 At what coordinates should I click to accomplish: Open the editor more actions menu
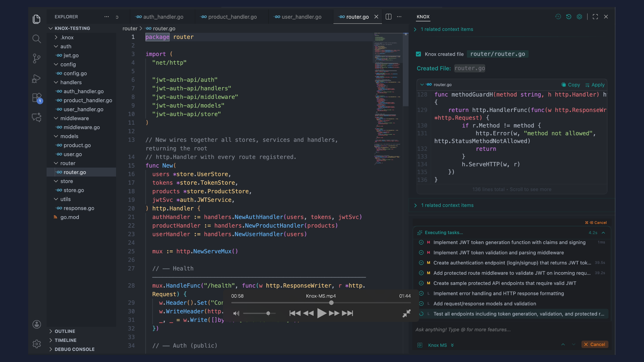point(399,16)
